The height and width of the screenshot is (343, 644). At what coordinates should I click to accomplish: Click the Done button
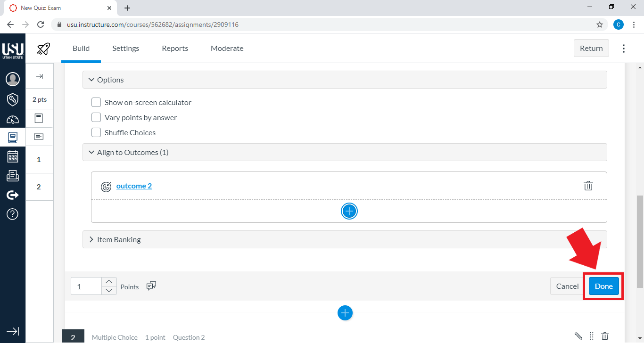(603, 286)
